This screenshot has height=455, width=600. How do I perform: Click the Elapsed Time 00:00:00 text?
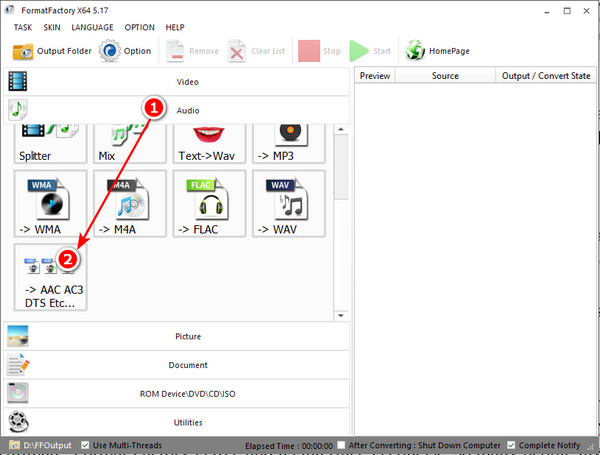(x=289, y=446)
